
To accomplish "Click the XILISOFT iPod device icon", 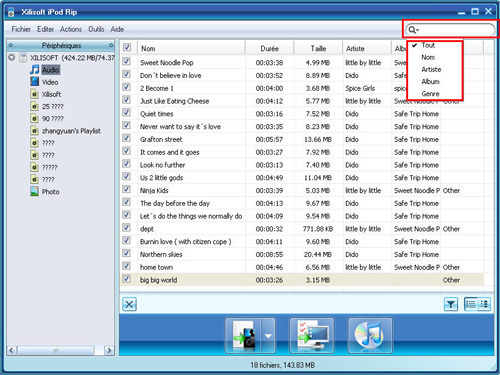I will pos(23,58).
